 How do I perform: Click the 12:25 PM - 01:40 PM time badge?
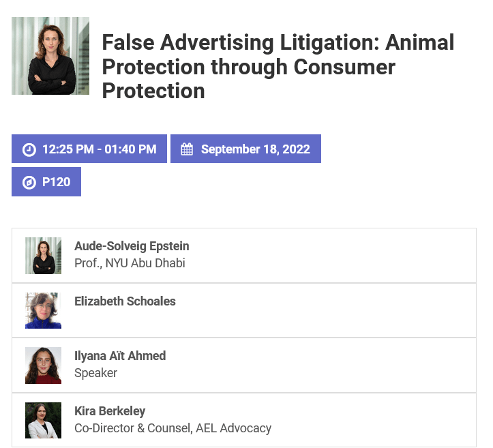tap(89, 149)
